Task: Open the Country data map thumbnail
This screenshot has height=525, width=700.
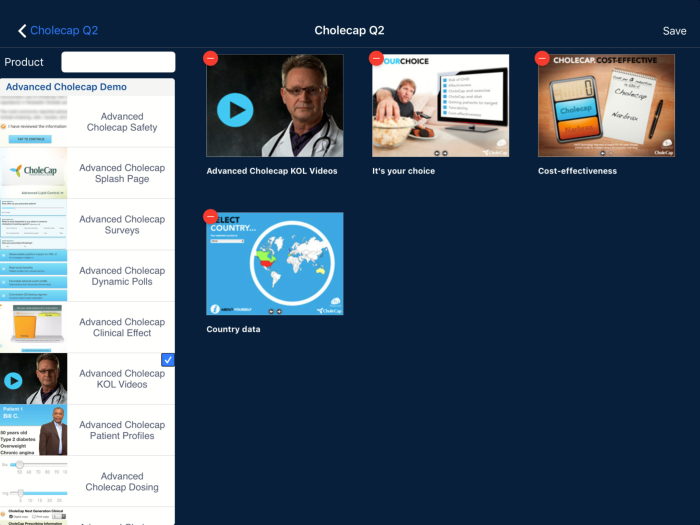Action: click(x=275, y=264)
